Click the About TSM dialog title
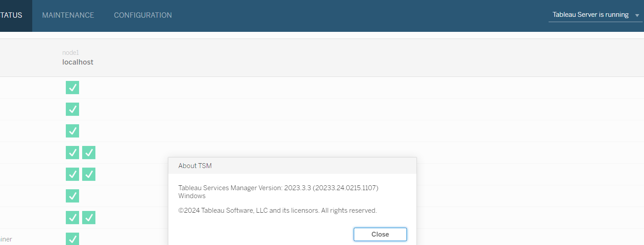Screen dimensions: 644x245 coord(195,166)
